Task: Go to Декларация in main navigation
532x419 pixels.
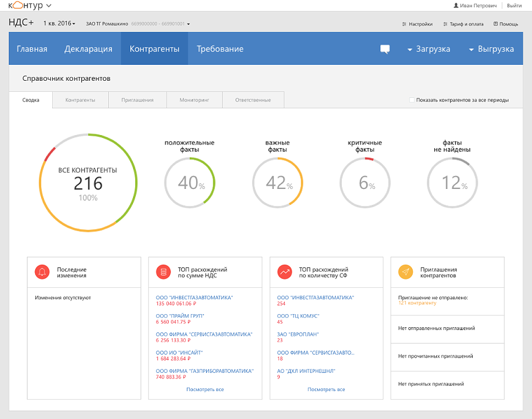Action: pos(88,49)
